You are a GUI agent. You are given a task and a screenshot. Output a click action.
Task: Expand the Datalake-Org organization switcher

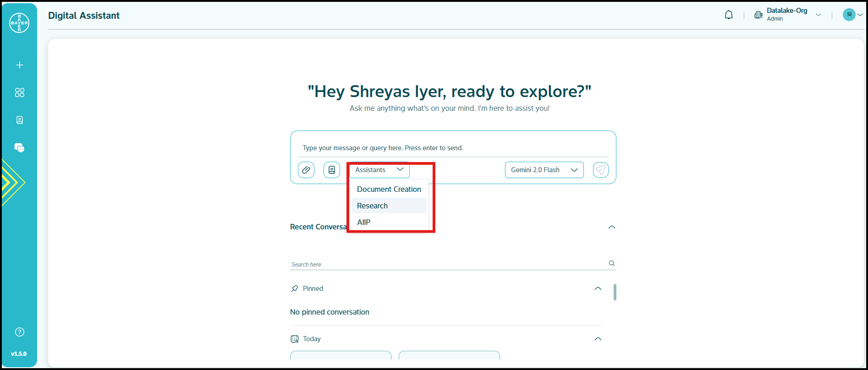tap(818, 15)
